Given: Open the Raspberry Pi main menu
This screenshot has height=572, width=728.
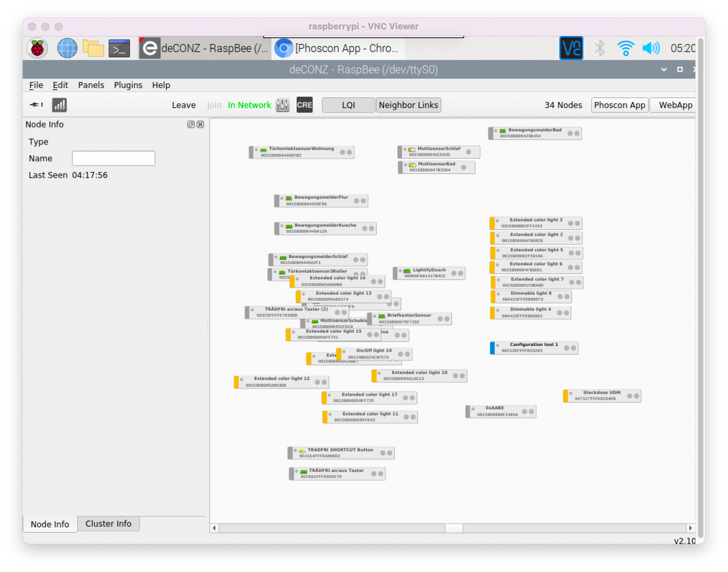Looking at the screenshot, I should point(38,48).
